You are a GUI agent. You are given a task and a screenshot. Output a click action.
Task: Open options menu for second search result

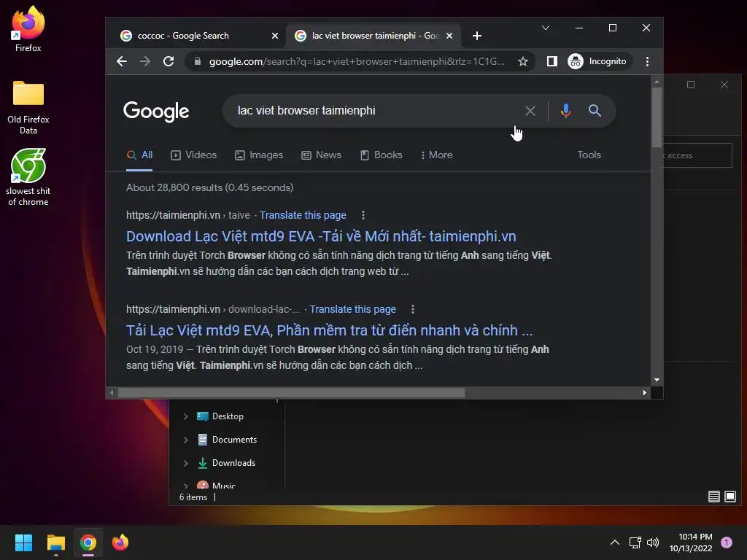tap(413, 309)
